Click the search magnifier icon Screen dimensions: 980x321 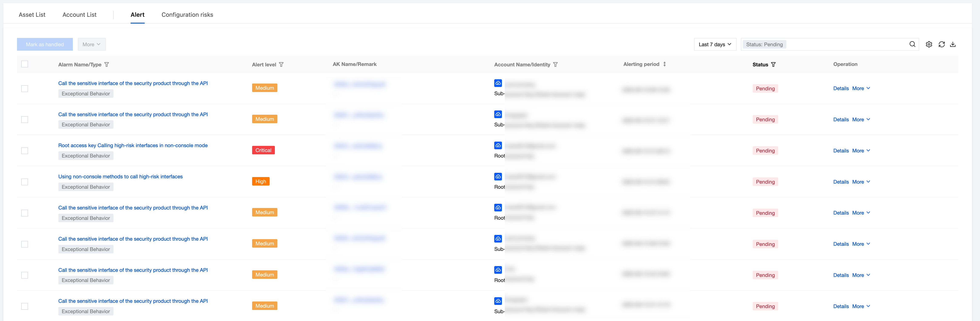[x=912, y=44]
